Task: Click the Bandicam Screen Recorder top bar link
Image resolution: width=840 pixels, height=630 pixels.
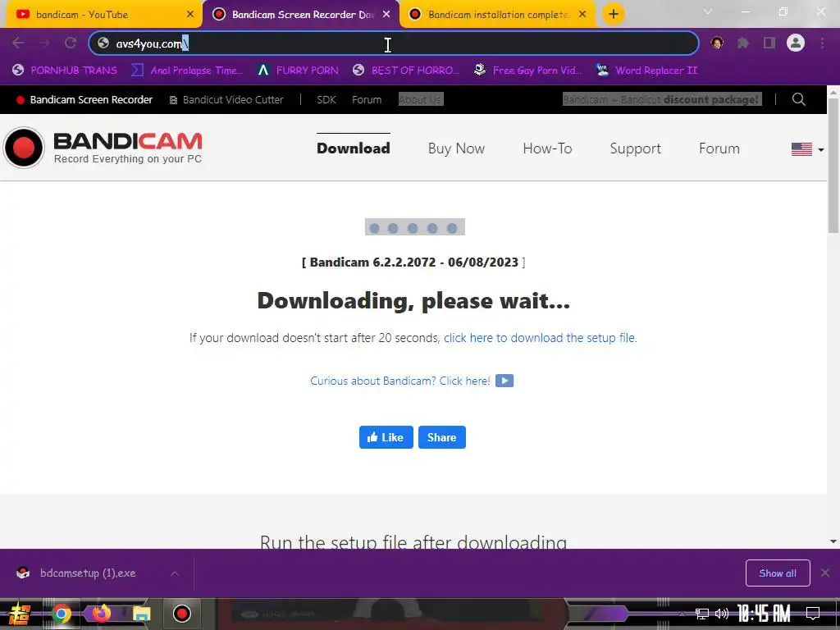Action: pyautogui.click(x=84, y=99)
